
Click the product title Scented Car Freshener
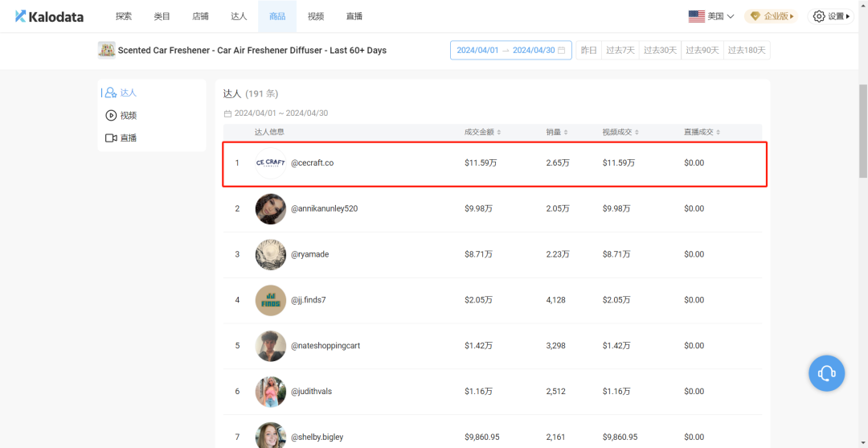[x=252, y=51]
